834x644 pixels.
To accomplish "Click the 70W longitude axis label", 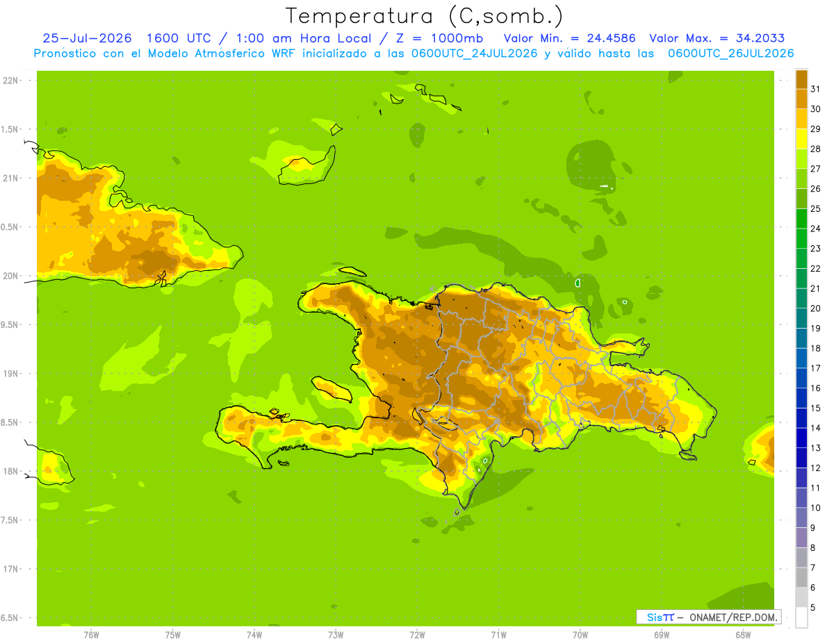I will (580, 635).
